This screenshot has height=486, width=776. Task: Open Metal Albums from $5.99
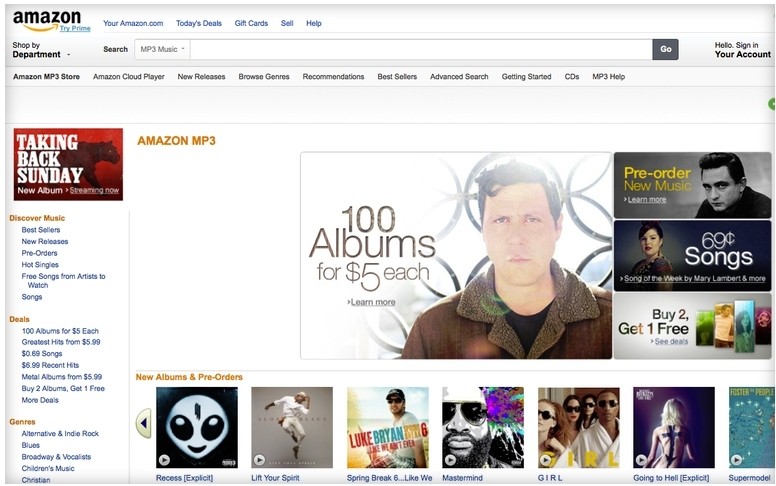pyautogui.click(x=61, y=377)
